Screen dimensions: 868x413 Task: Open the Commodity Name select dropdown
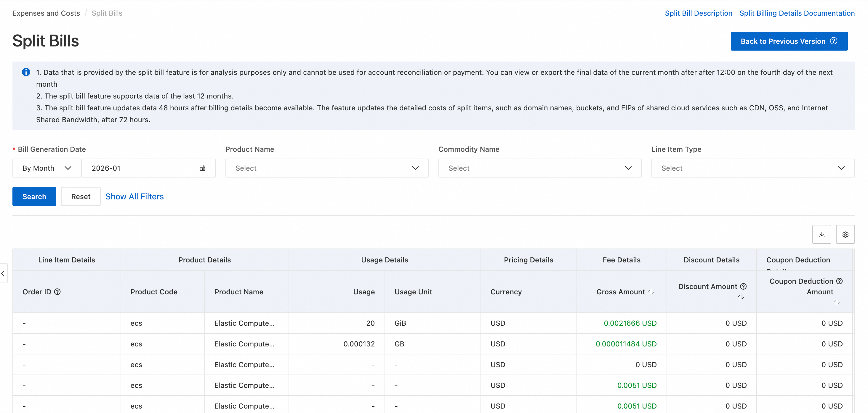coord(539,168)
